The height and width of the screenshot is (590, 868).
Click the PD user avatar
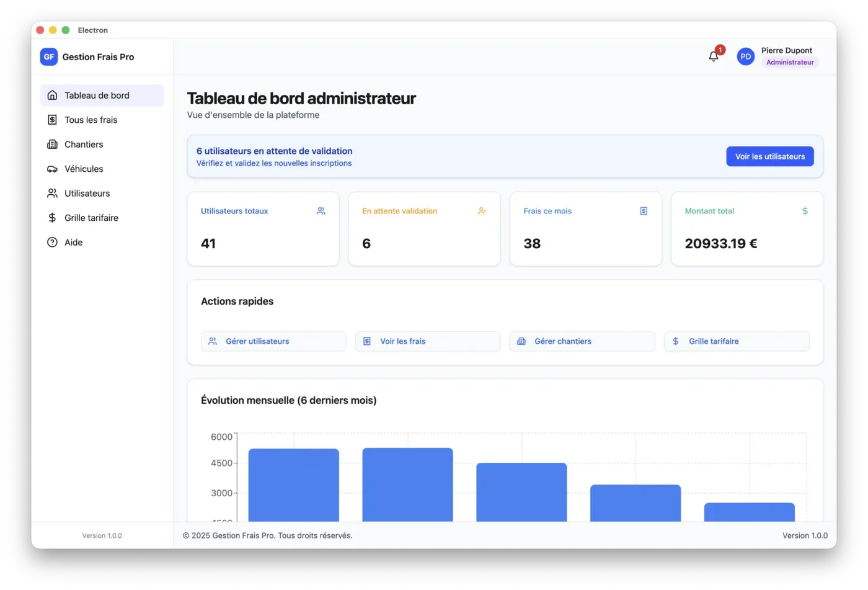pos(745,56)
